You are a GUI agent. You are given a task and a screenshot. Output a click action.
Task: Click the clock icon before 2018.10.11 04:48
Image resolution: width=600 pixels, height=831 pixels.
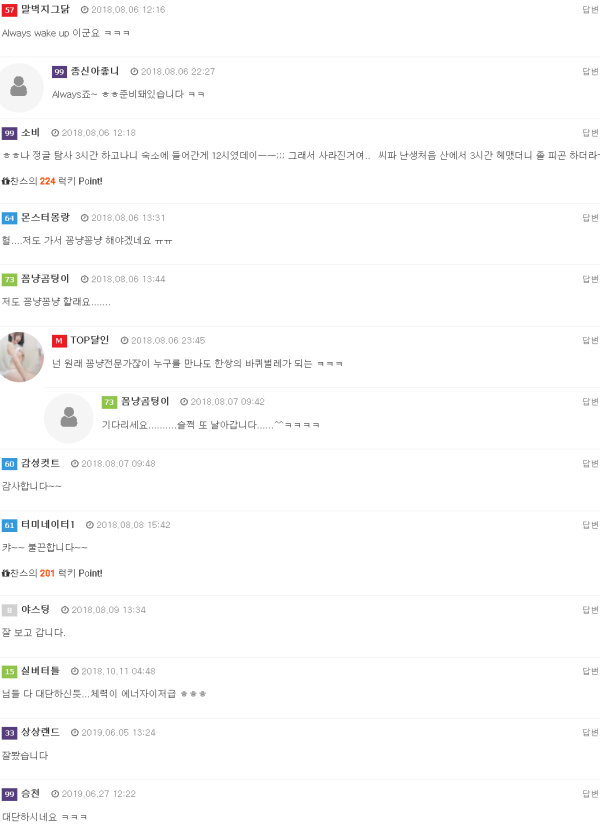point(75,671)
